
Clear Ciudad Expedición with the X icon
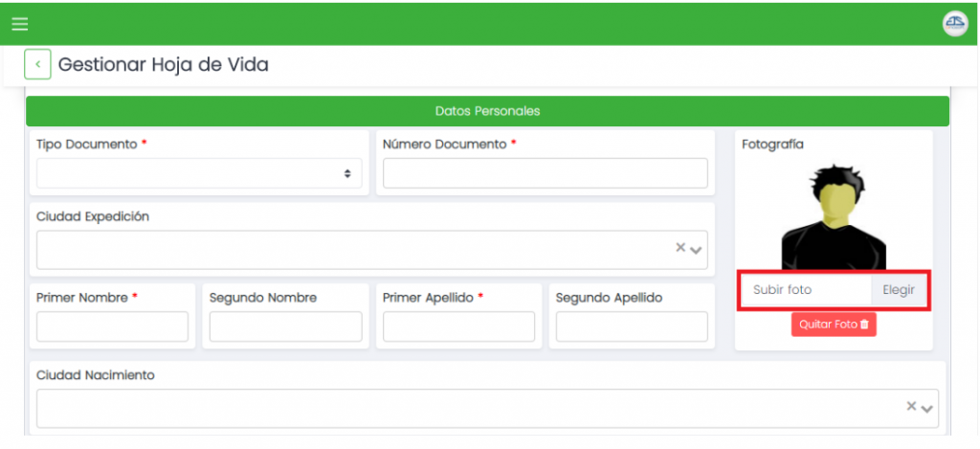[680, 247]
